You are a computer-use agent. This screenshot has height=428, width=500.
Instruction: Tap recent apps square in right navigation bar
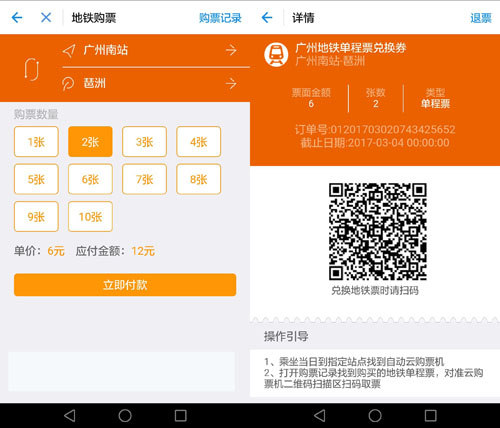point(430,415)
